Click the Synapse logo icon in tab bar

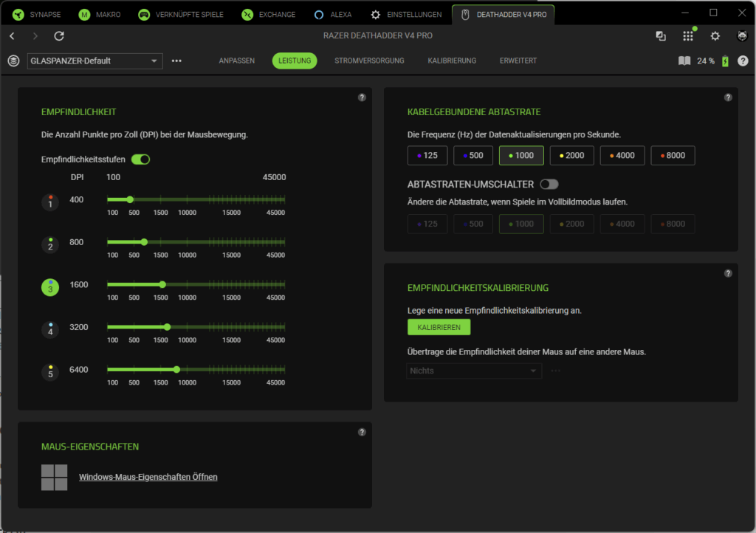pyautogui.click(x=18, y=15)
